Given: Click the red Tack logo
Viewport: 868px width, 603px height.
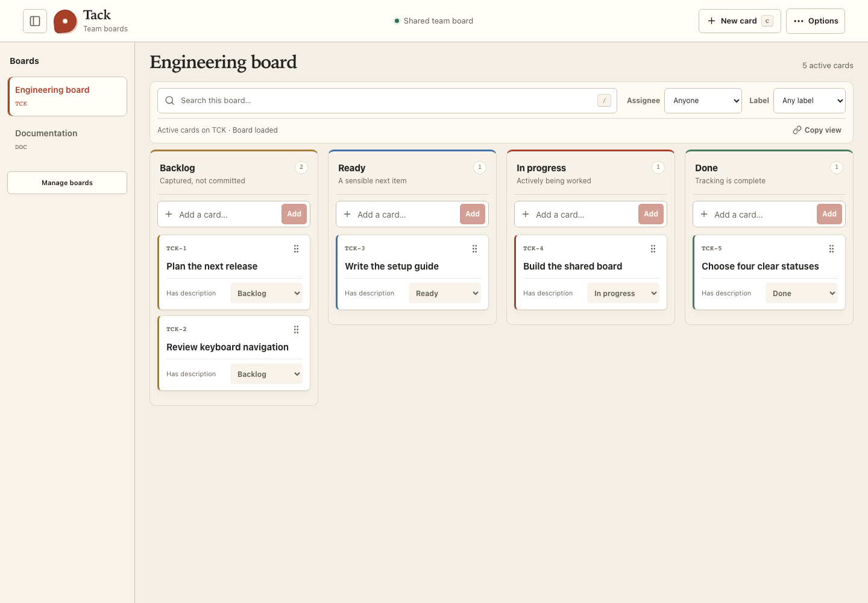Looking at the screenshot, I should (x=65, y=21).
